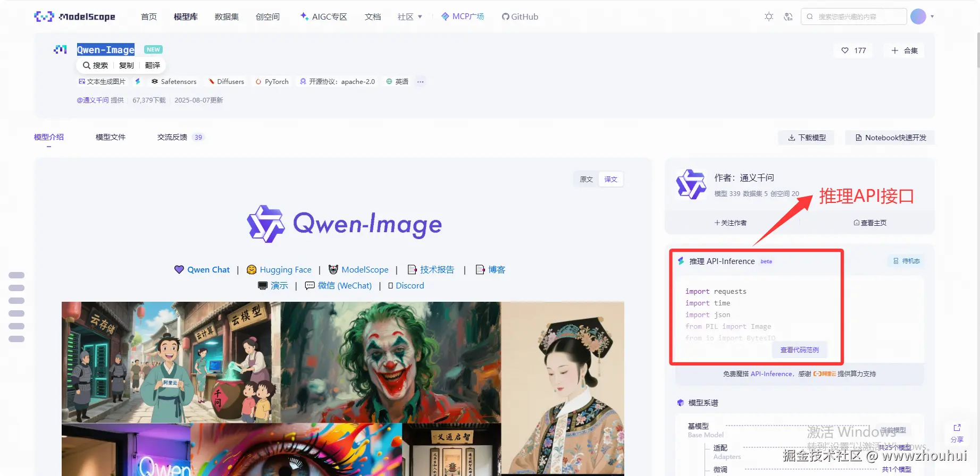
Task: Click 翻译 in the selection popup
Action: [153, 65]
